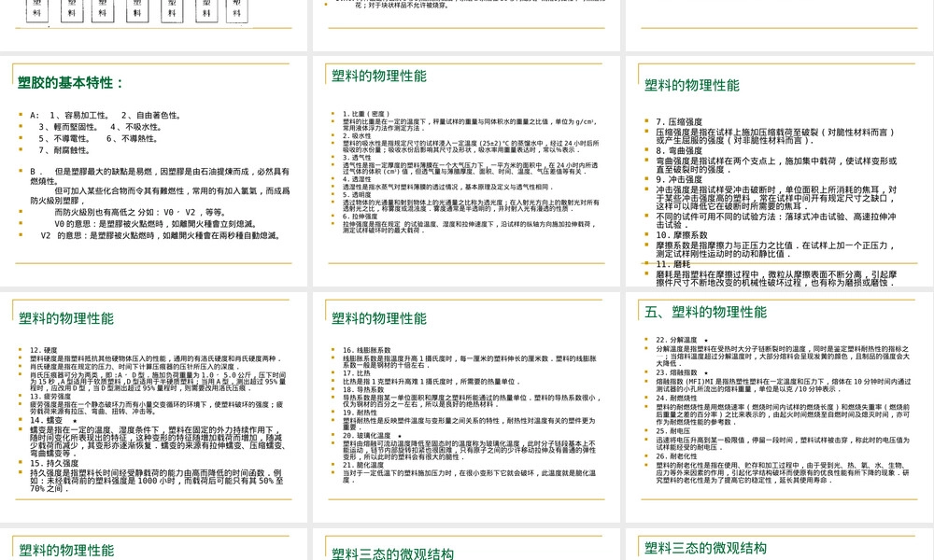Open the slide titled 塑胶的基本特性
This screenshot has height=560, width=934.
point(154,171)
